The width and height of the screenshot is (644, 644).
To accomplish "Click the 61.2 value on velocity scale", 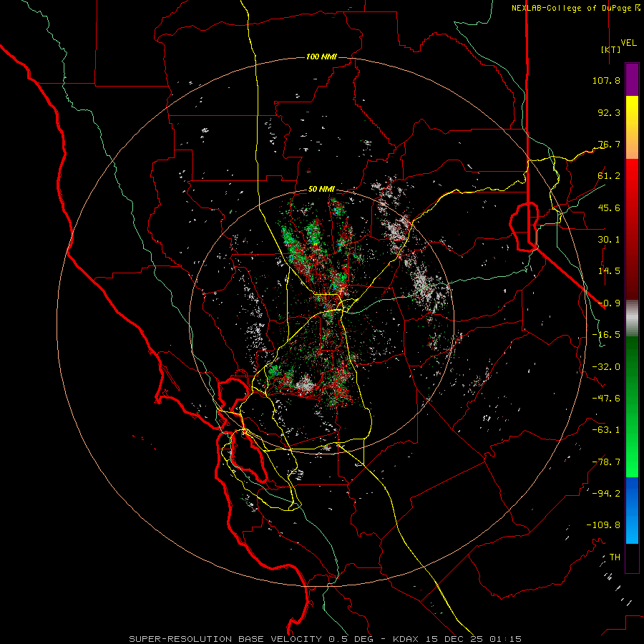I will point(609,176).
